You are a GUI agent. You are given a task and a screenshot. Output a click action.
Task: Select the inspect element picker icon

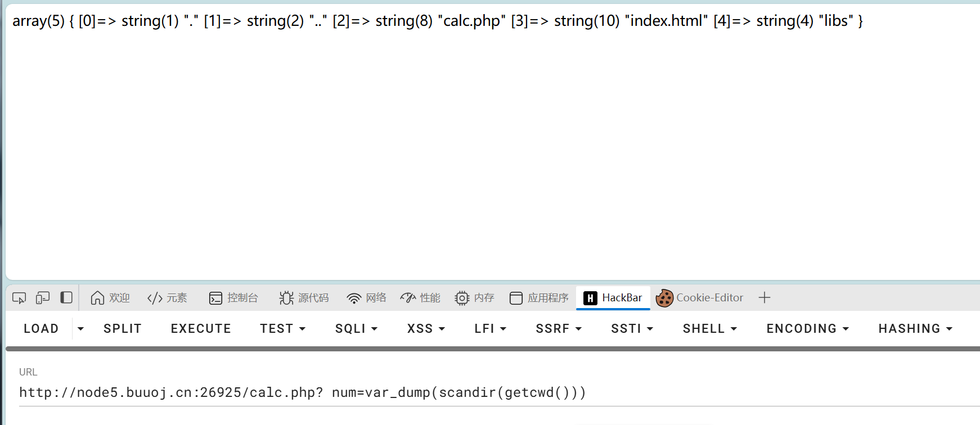[19, 298]
